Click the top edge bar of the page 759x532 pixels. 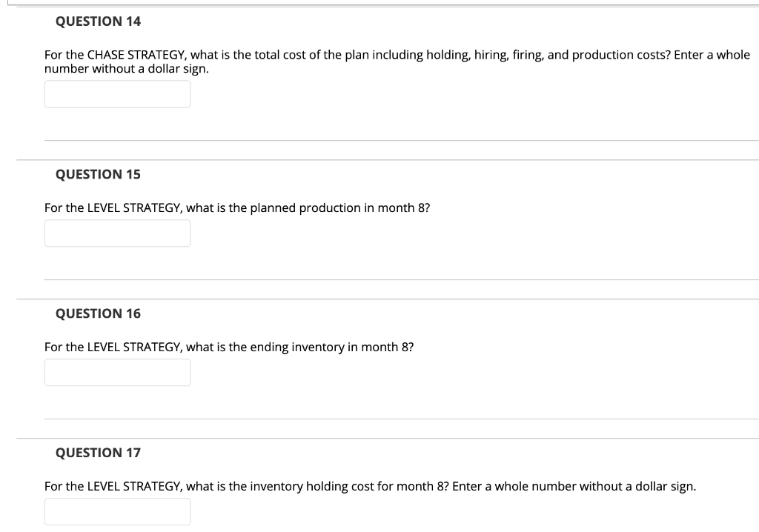coord(379,2)
